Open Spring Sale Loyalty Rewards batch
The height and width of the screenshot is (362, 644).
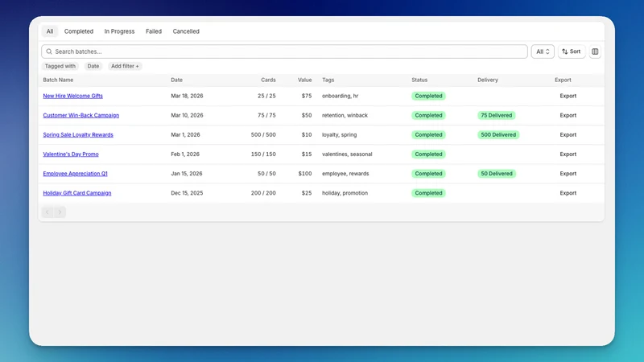[78, 134]
